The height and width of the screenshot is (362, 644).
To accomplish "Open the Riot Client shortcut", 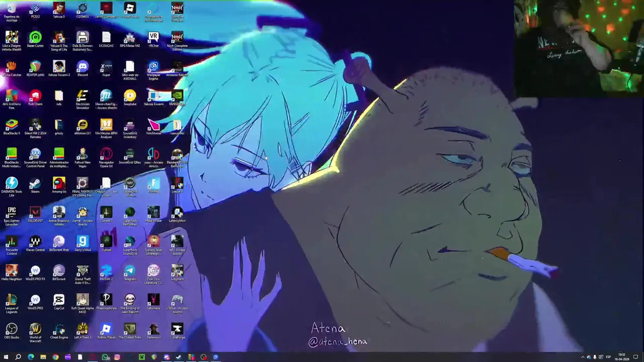I will tap(35, 99).
